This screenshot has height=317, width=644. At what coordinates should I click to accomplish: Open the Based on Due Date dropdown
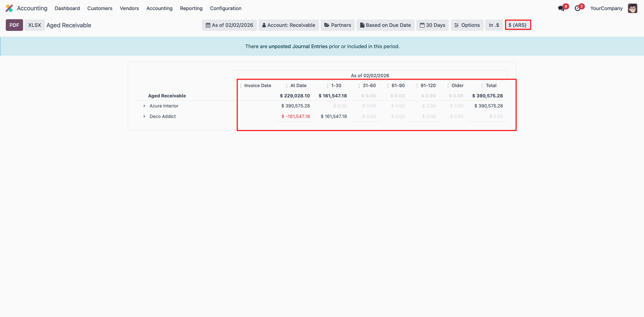click(385, 25)
